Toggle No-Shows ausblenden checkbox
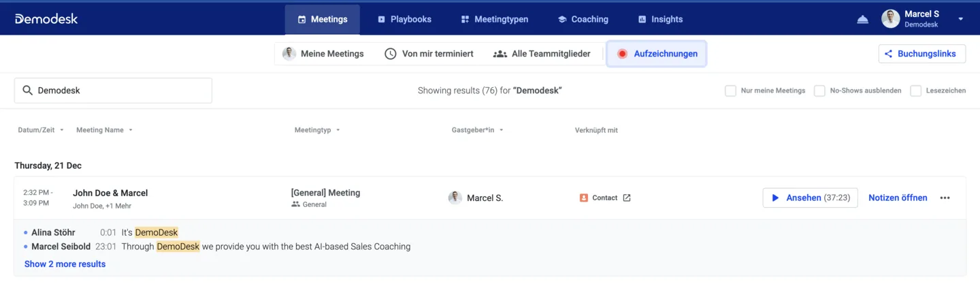This screenshot has width=980, height=284. [819, 91]
